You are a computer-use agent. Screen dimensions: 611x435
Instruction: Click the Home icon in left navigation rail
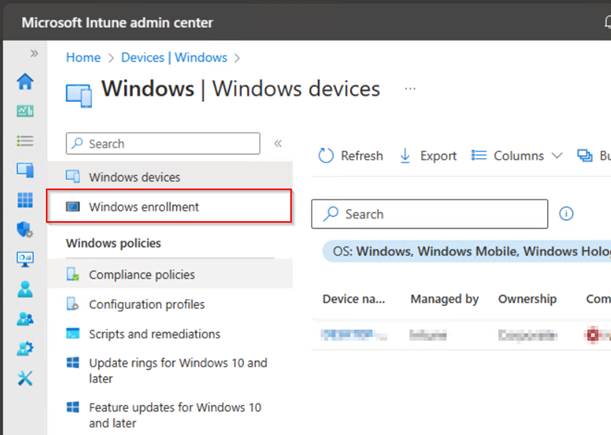coord(25,82)
